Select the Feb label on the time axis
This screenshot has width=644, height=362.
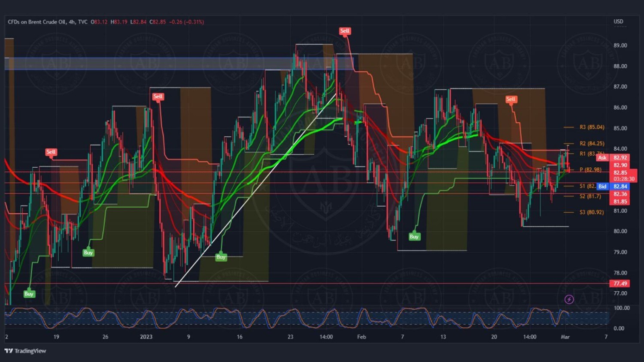coord(361,337)
